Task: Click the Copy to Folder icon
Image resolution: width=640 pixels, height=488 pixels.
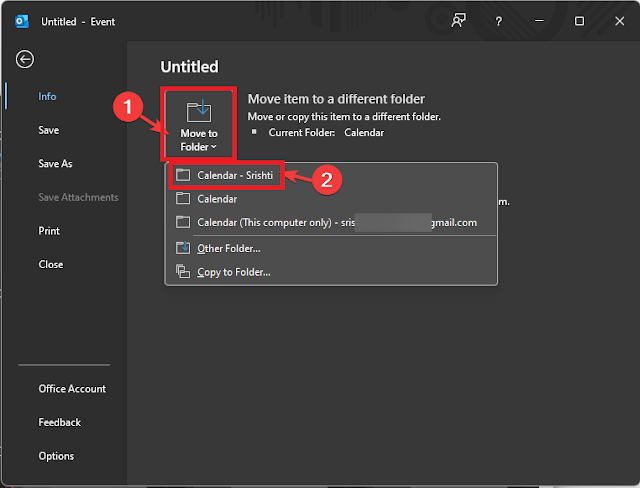Action: pyautogui.click(x=183, y=271)
